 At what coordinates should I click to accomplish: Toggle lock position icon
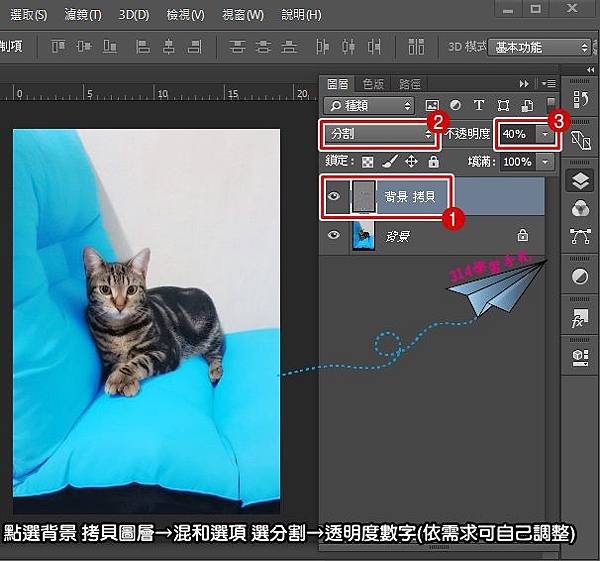click(411, 161)
